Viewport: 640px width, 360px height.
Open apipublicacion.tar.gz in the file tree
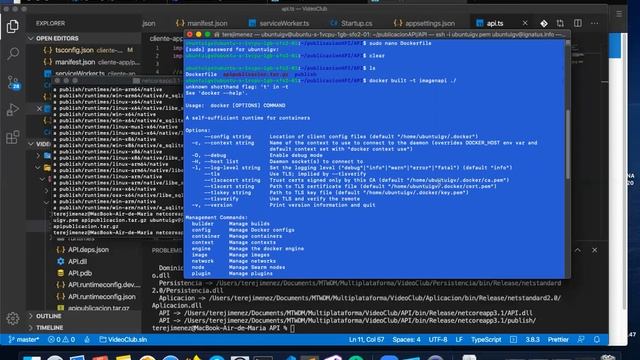coord(98,308)
